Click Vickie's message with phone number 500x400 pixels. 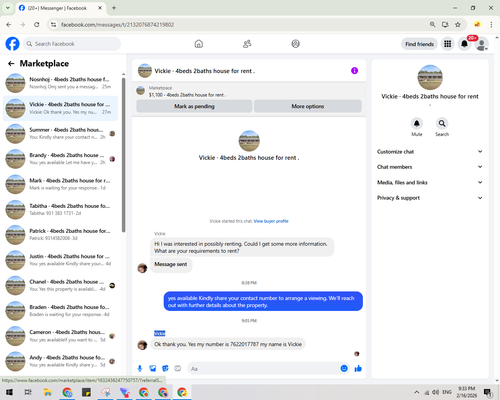(228, 344)
